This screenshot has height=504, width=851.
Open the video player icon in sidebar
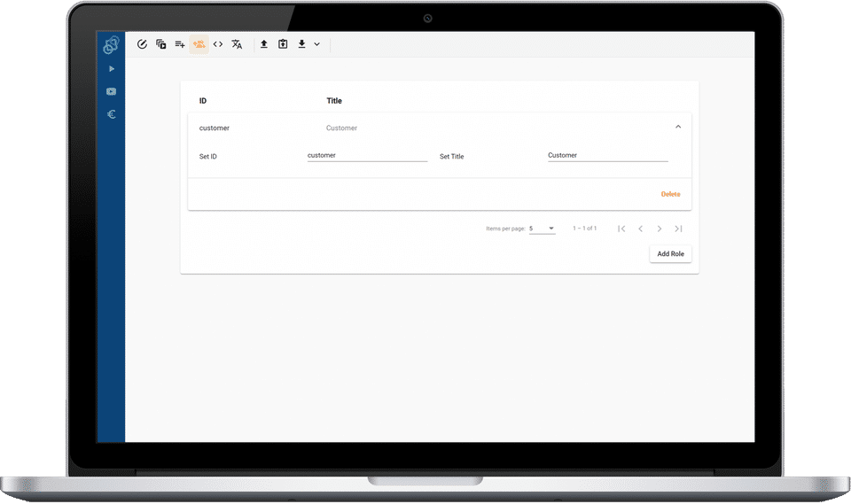(x=112, y=92)
